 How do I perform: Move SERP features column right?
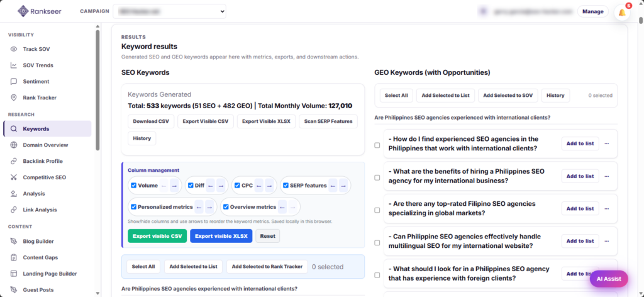343,186
